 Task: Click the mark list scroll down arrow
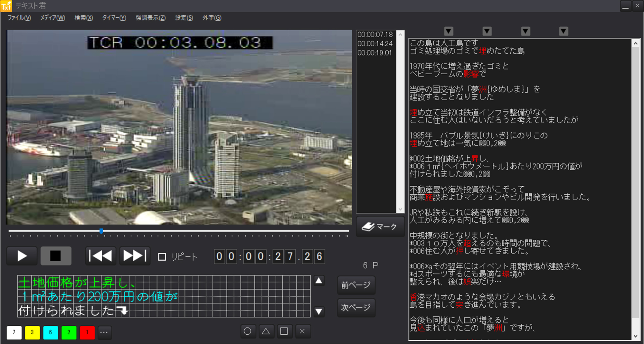click(x=400, y=209)
